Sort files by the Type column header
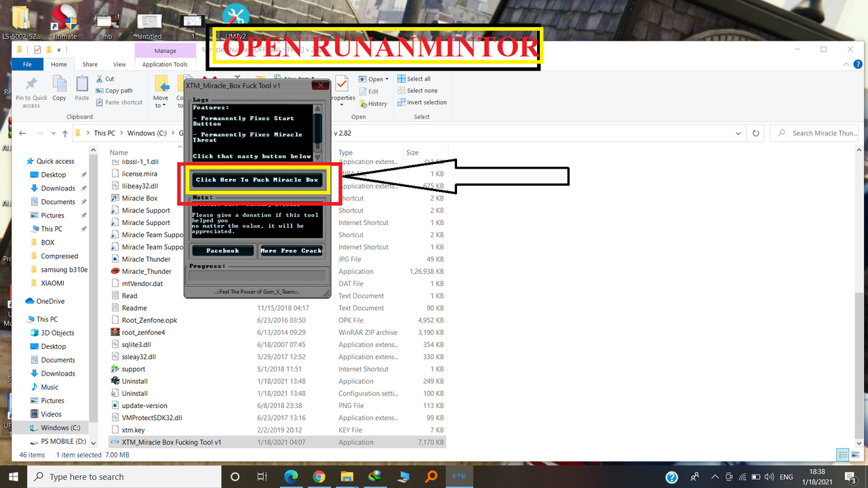This screenshot has height=488, width=868. click(346, 152)
